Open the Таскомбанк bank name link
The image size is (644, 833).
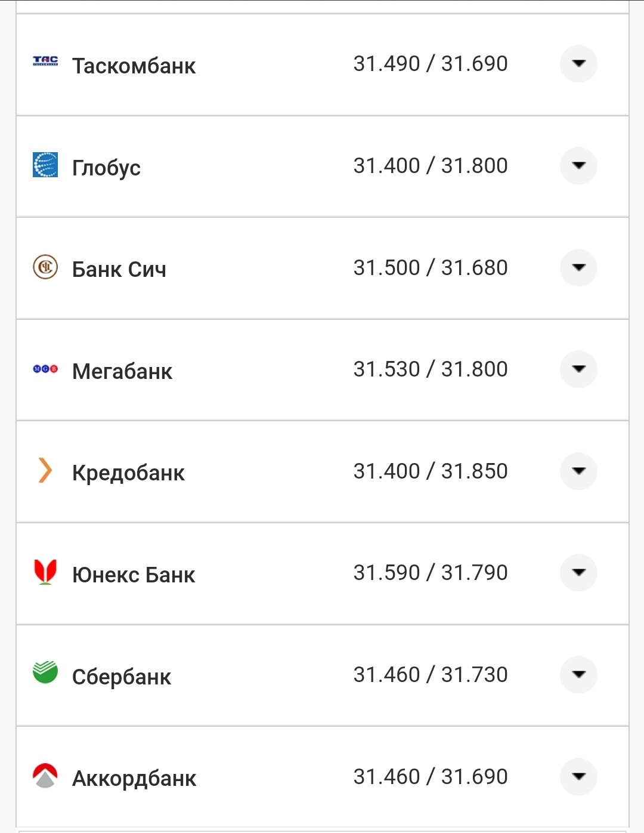[134, 66]
